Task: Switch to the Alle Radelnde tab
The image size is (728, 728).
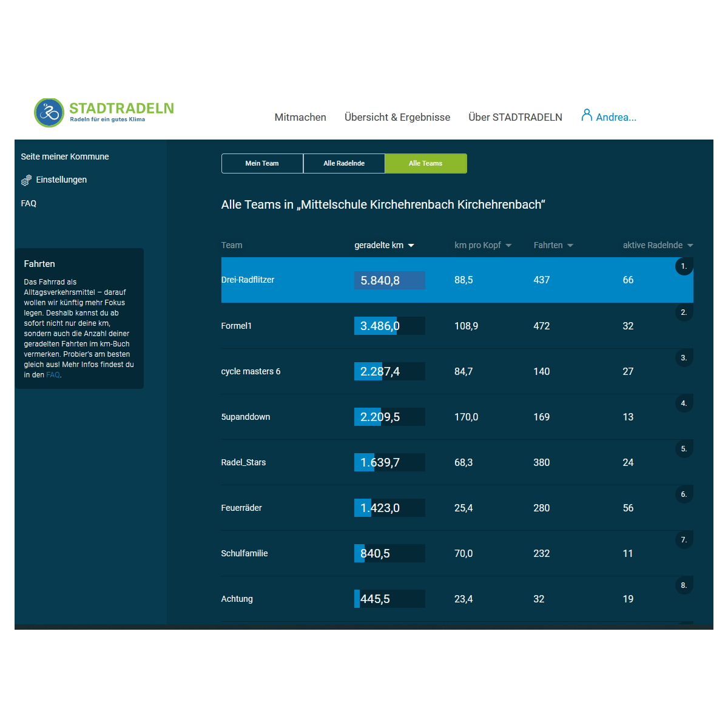Action: click(344, 163)
